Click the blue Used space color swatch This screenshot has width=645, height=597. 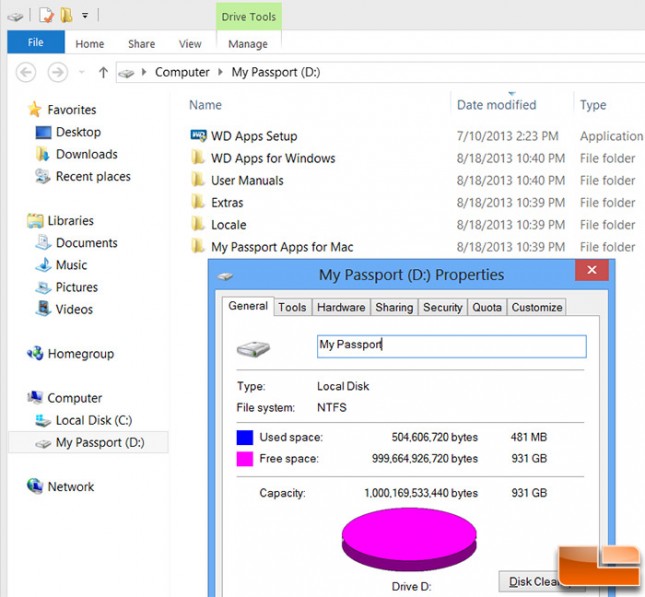click(245, 437)
